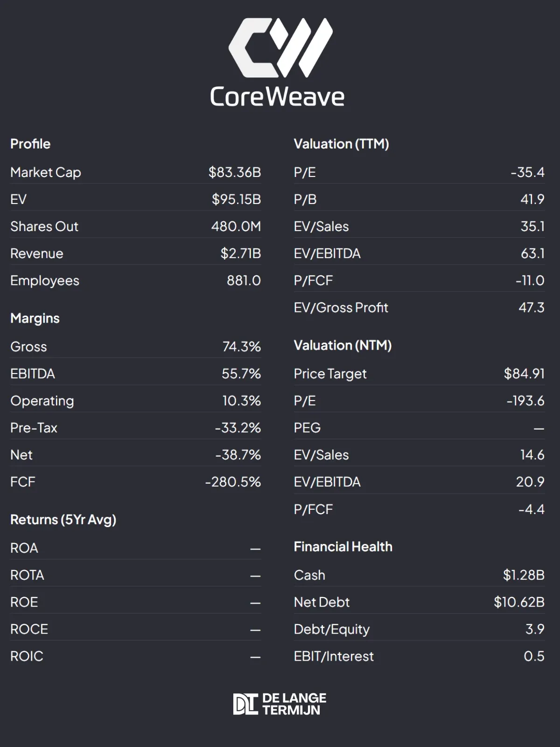The height and width of the screenshot is (747, 560).
Task: Click the Profile section heading
Action: 30,144
